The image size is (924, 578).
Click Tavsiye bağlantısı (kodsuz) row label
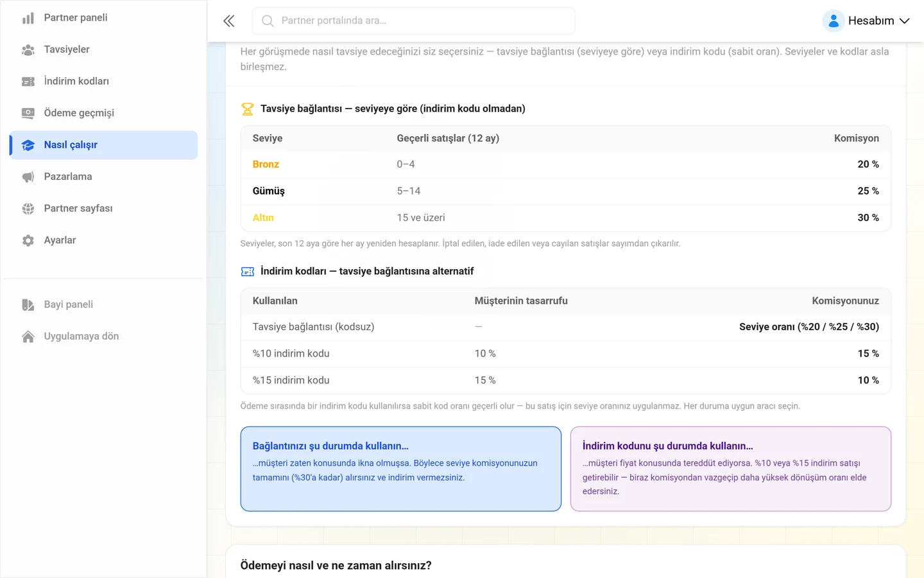[x=313, y=327]
